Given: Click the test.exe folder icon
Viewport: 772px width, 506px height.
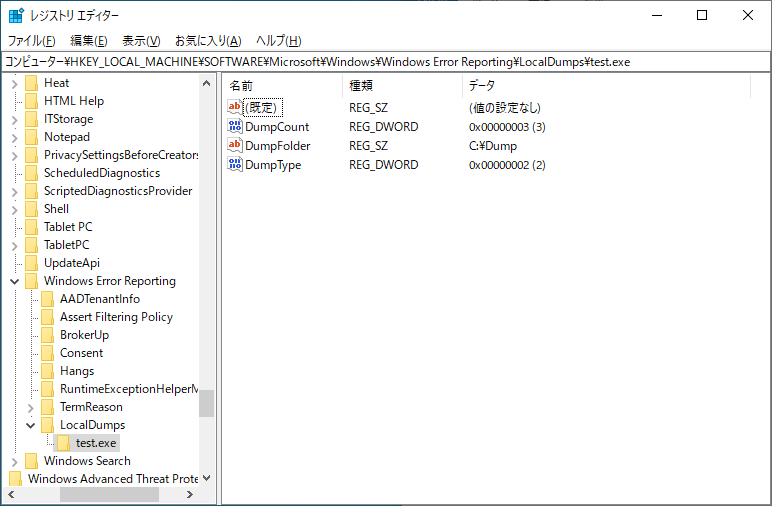Looking at the screenshot, I should tap(64, 443).
